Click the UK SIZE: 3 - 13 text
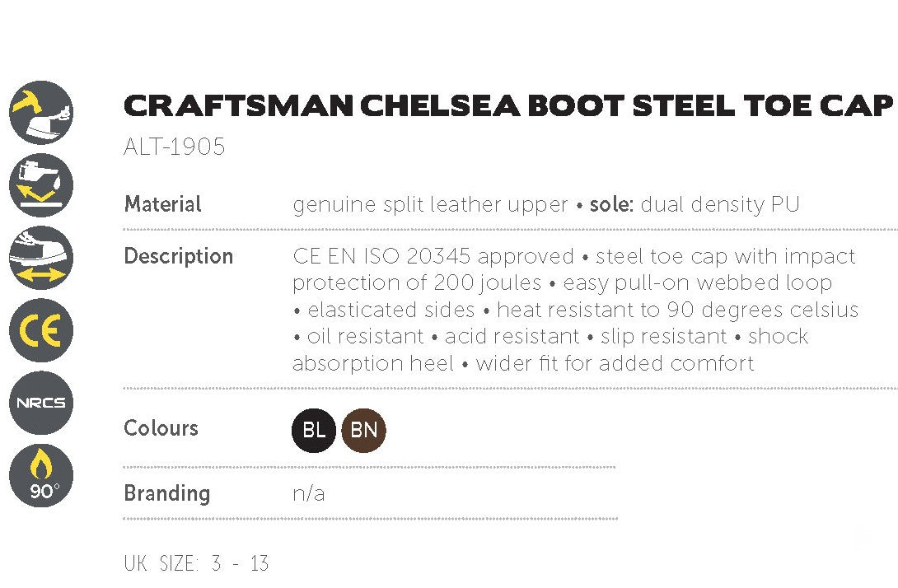Screen dimensions: 898x588 pyautogui.click(x=196, y=564)
